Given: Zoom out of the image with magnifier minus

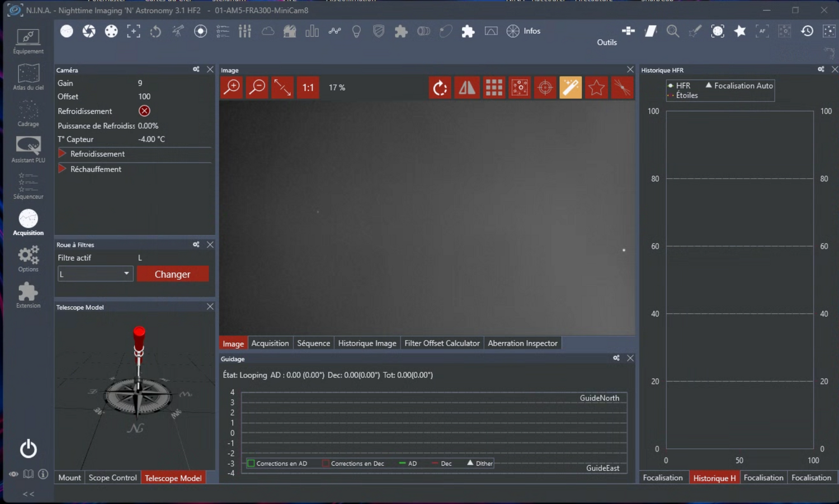Looking at the screenshot, I should click(257, 87).
